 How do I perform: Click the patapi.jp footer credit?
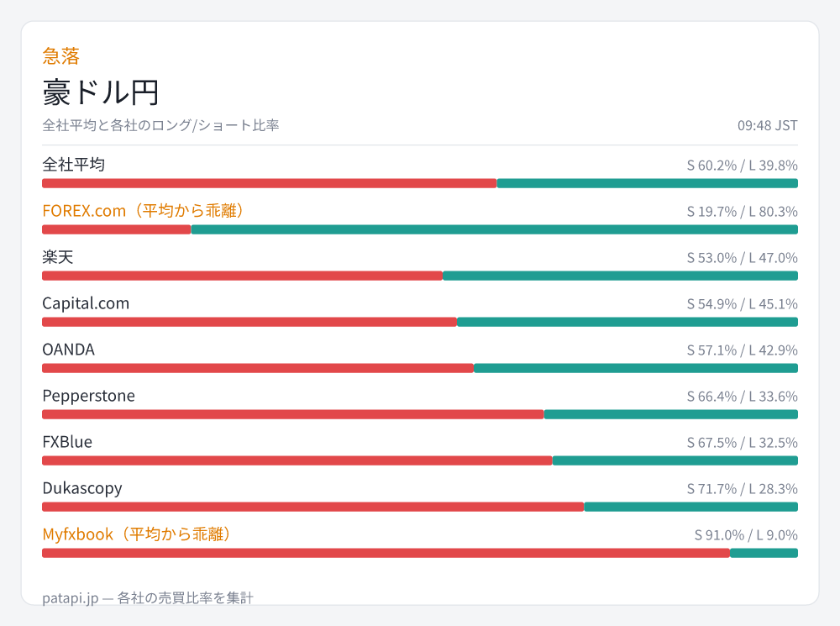click(148, 597)
